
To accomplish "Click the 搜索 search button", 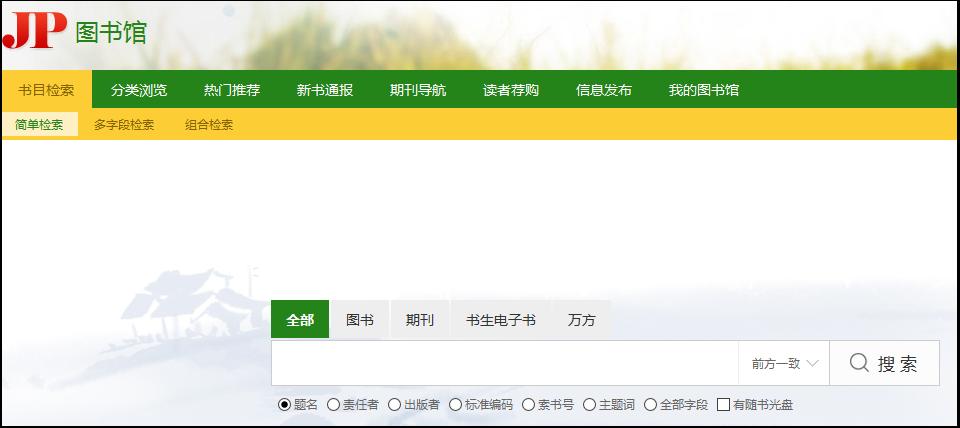I will tap(884, 363).
